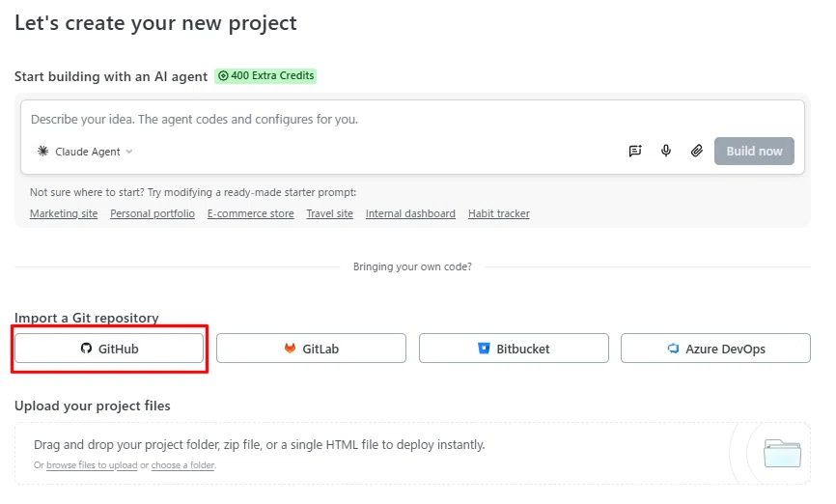
Task: Open the Claude Agent dropdown
Action: click(85, 152)
